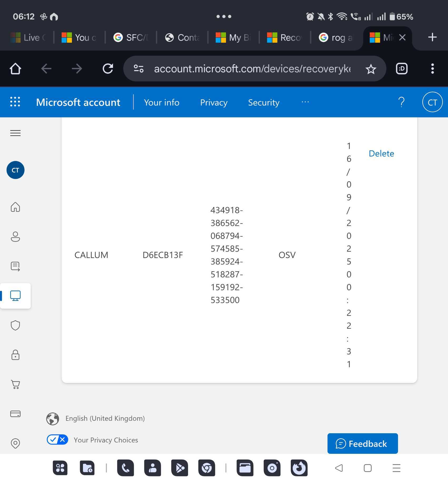Open the Order history cart sidebar icon
Image resolution: width=448 pixels, height=482 pixels.
point(15,385)
